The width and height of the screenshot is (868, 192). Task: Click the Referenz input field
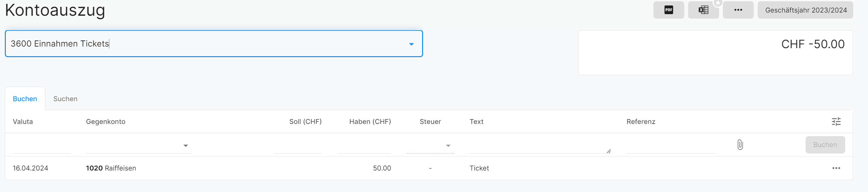pyautogui.click(x=670, y=146)
